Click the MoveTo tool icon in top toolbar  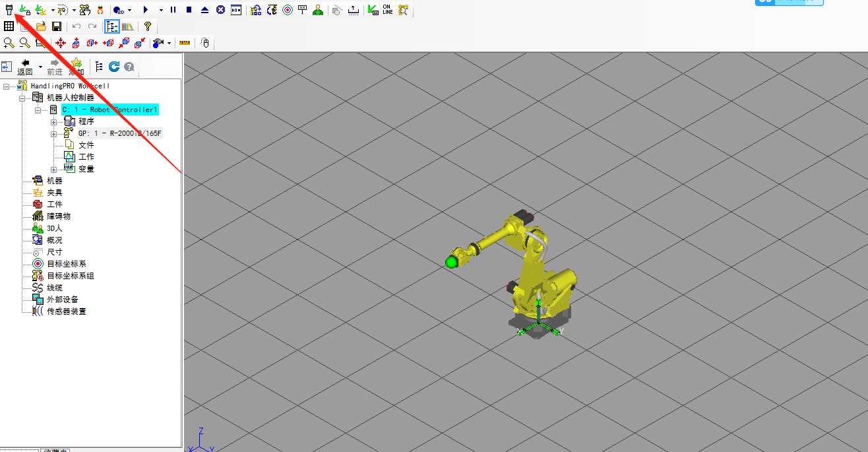pyautogui.click(x=40, y=10)
